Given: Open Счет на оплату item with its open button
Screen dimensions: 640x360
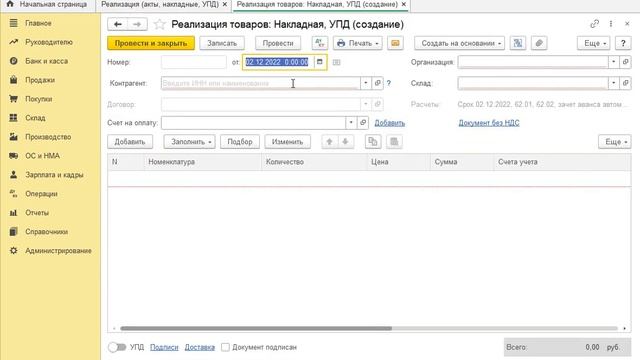Looking at the screenshot, I should 363,122.
